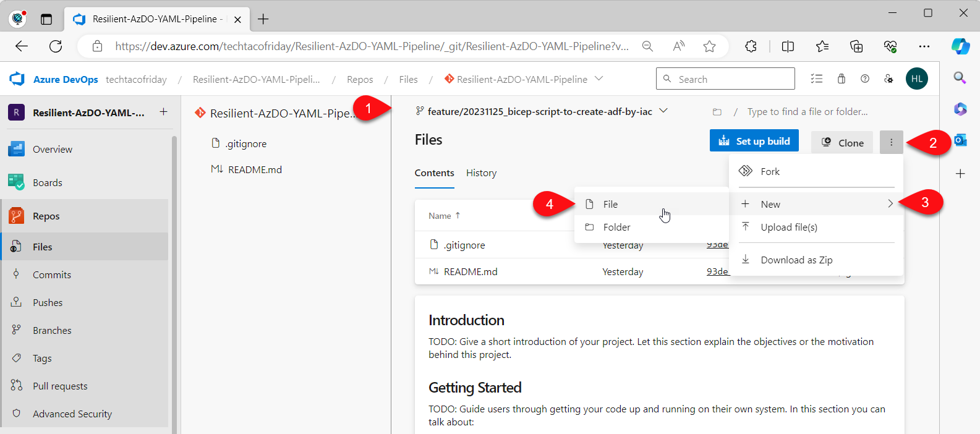Open the Collections icon in browser toolbar

point(856,46)
